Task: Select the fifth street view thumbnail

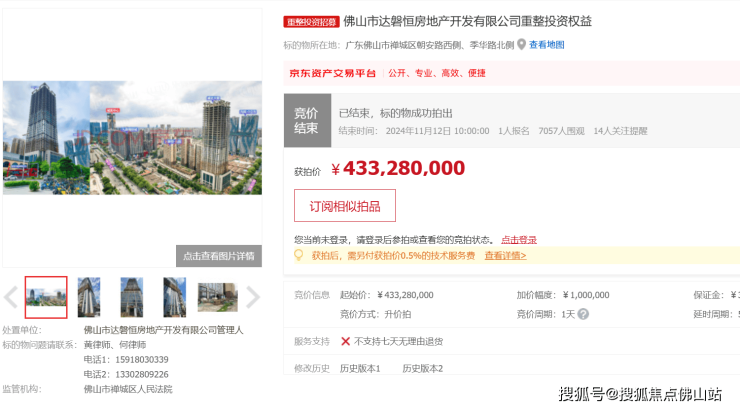Action: point(218,297)
